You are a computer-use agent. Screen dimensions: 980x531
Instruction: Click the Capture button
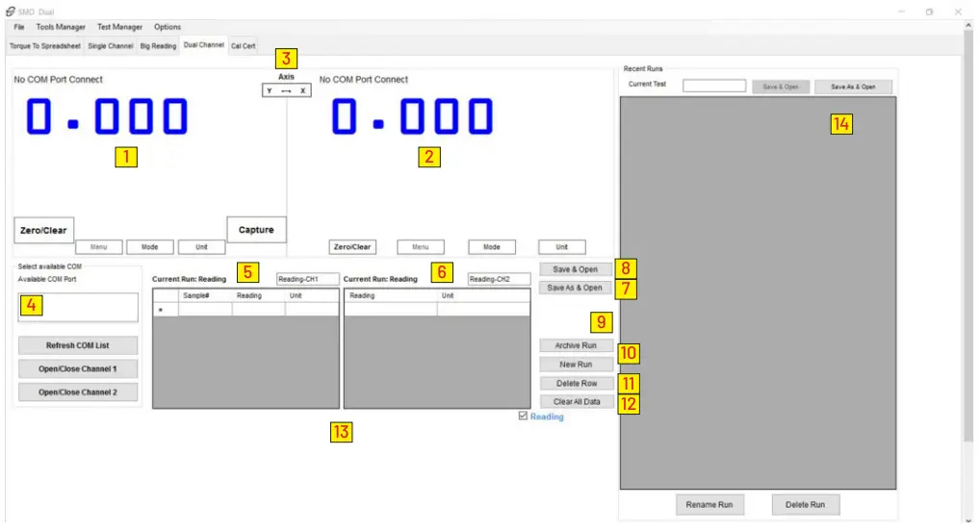(x=256, y=229)
